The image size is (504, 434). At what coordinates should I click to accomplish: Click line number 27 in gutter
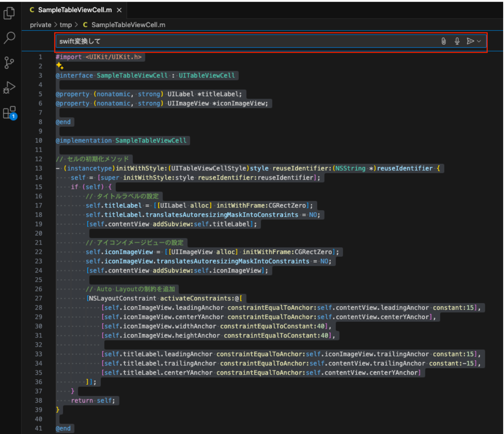tap(39, 298)
